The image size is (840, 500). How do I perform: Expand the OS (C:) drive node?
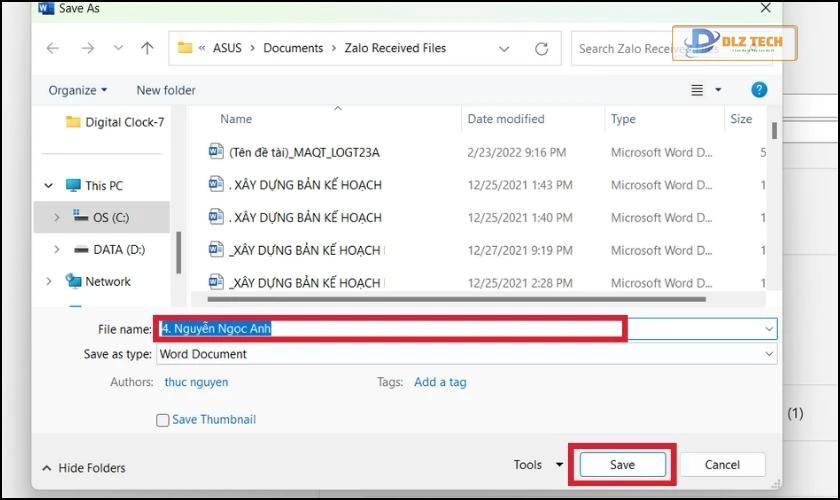click(56, 217)
